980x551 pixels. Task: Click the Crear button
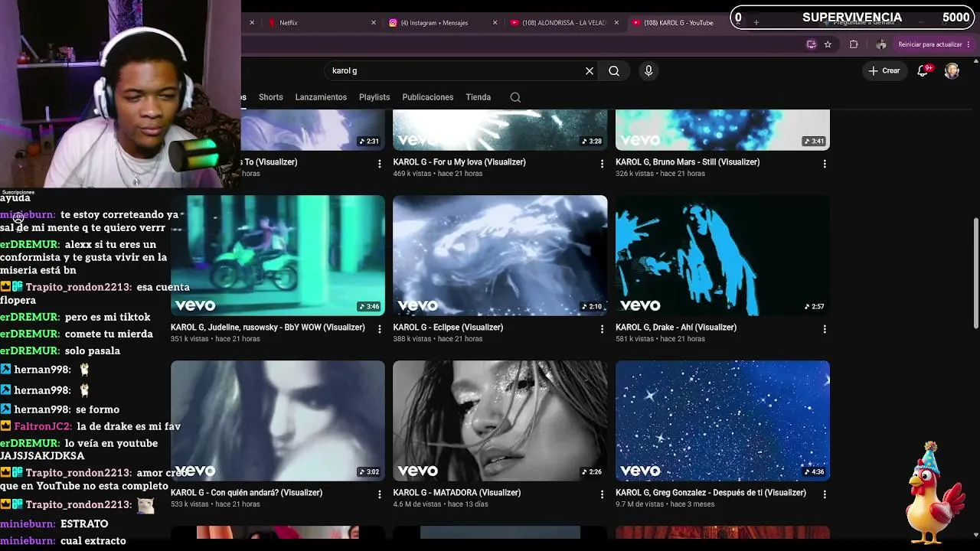click(x=884, y=70)
